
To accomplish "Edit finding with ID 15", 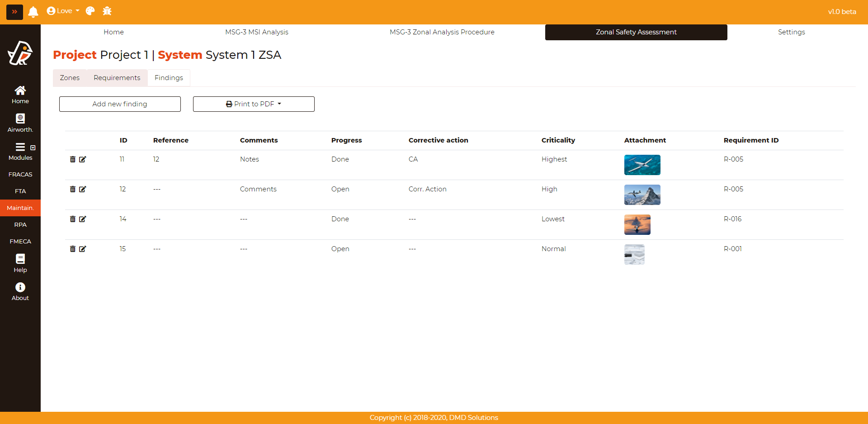I will tap(83, 249).
